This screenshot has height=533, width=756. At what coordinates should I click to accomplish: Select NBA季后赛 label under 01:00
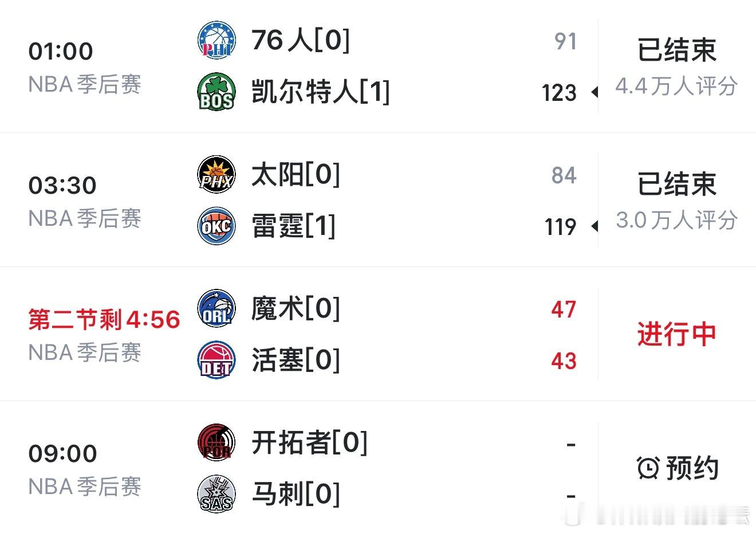[84, 85]
